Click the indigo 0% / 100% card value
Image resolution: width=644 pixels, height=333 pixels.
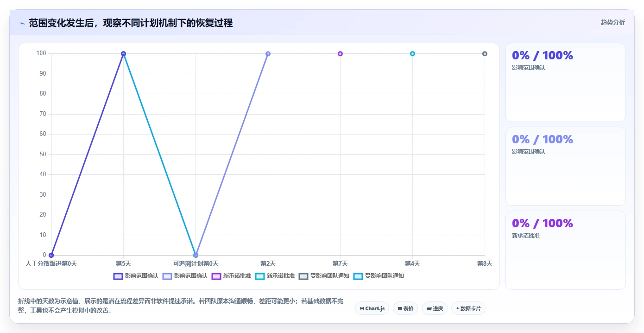(543, 55)
